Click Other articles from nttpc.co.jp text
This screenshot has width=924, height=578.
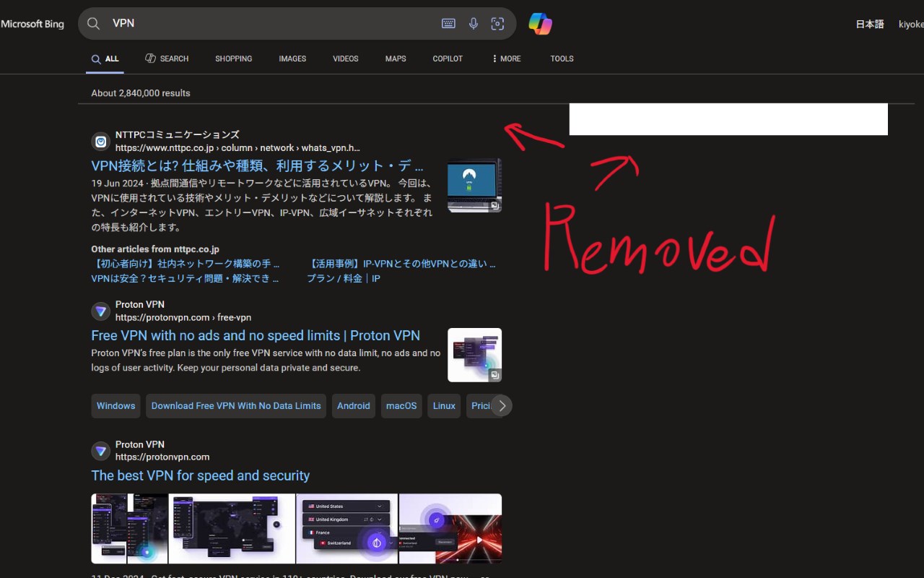[155, 249]
